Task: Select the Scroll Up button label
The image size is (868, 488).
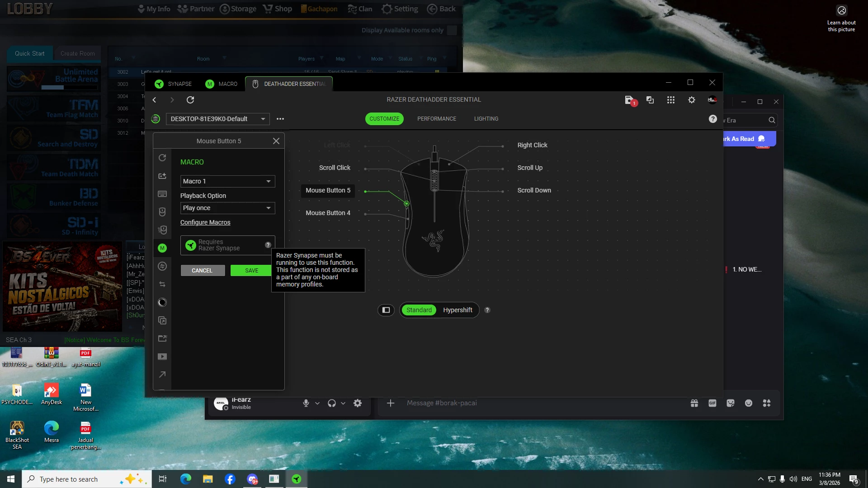Action: [x=530, y=168]
